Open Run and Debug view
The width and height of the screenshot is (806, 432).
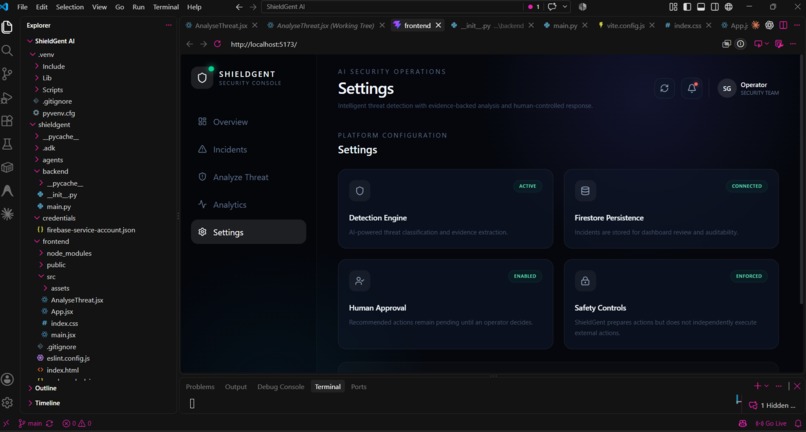click(x=7, y=98)
